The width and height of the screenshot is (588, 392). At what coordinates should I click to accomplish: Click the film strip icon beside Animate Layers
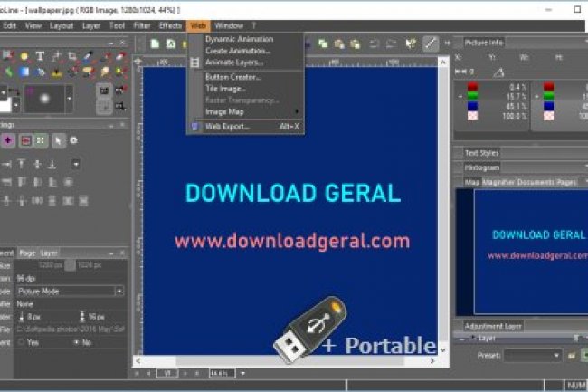194,62
